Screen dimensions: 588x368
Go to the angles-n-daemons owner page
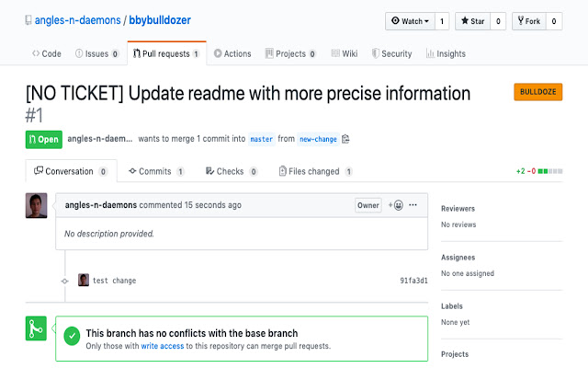77,20
